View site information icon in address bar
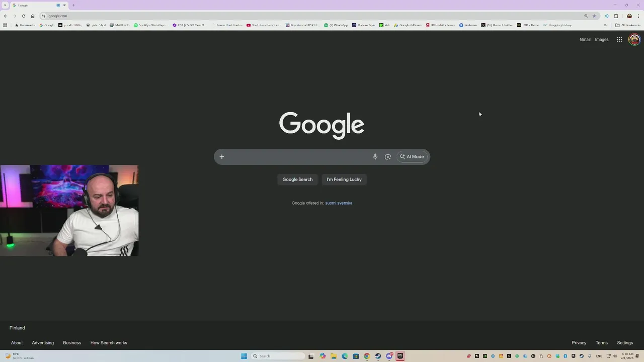The height and width of the screenshot is (362, 644). point(44,16)
